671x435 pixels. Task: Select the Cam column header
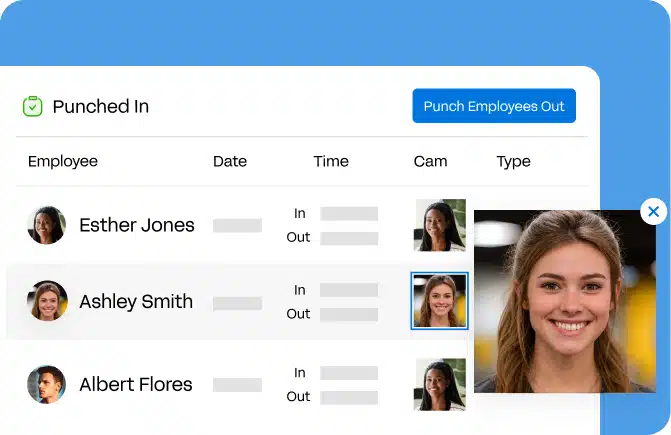[x=430, y=161]
